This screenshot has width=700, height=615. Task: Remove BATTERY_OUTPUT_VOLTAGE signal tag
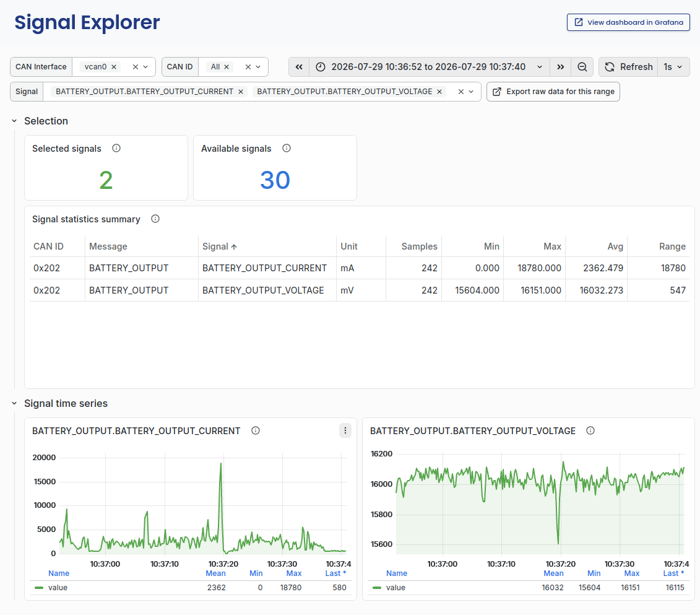coord(439,92)
